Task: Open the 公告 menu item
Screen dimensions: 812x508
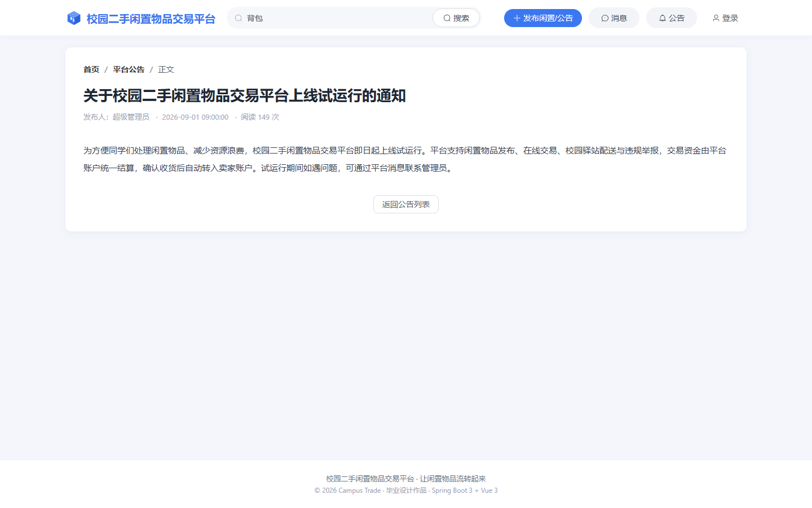Action: [x=672, y=18]
